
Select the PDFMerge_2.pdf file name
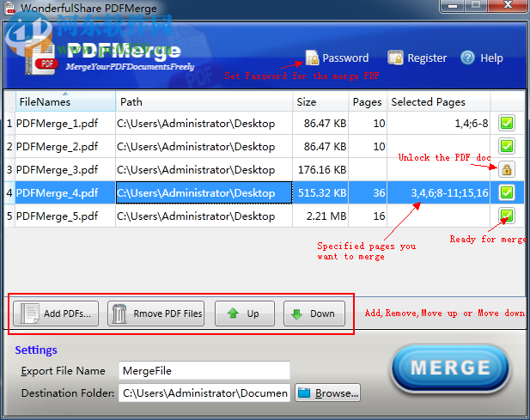(x=58, y=147)
